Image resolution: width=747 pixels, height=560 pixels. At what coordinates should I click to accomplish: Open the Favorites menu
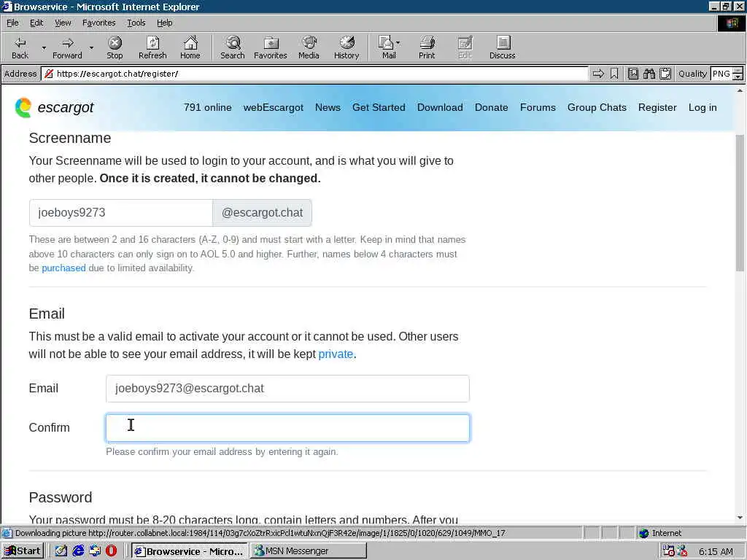[98, 23]
